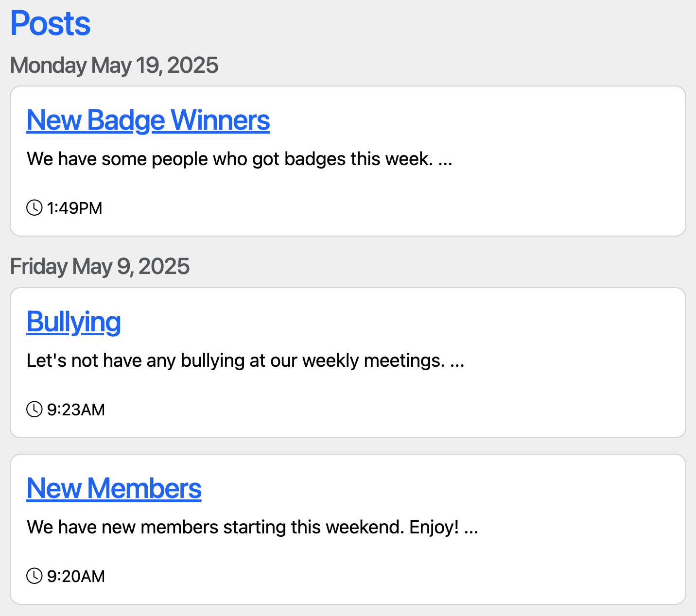This screenshot has width=696, height=616.
Task: Click the clock icon beside the Bullying timestamp
Action: (35, 410)
